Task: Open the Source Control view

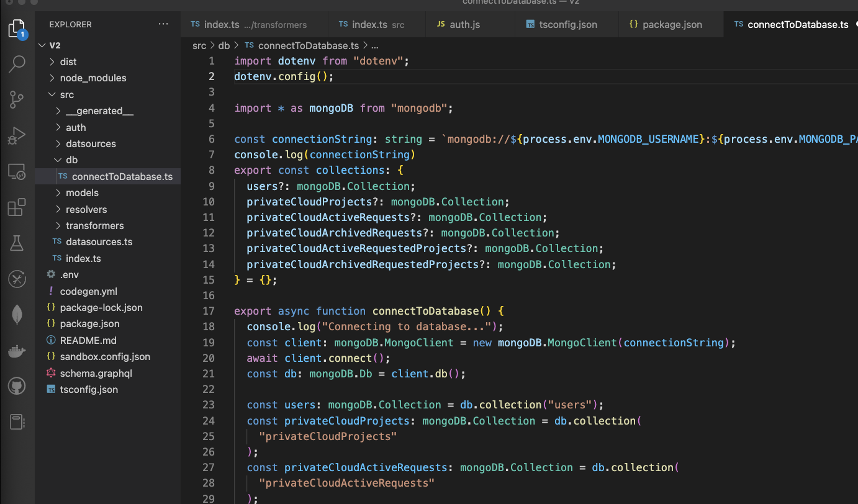Action: [x=17, y=99]
